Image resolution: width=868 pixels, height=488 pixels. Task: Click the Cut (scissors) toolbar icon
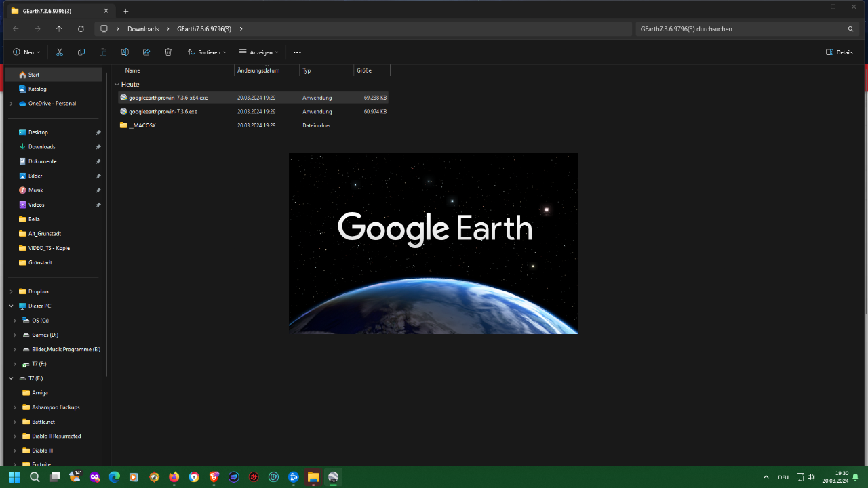click(60, 52)
